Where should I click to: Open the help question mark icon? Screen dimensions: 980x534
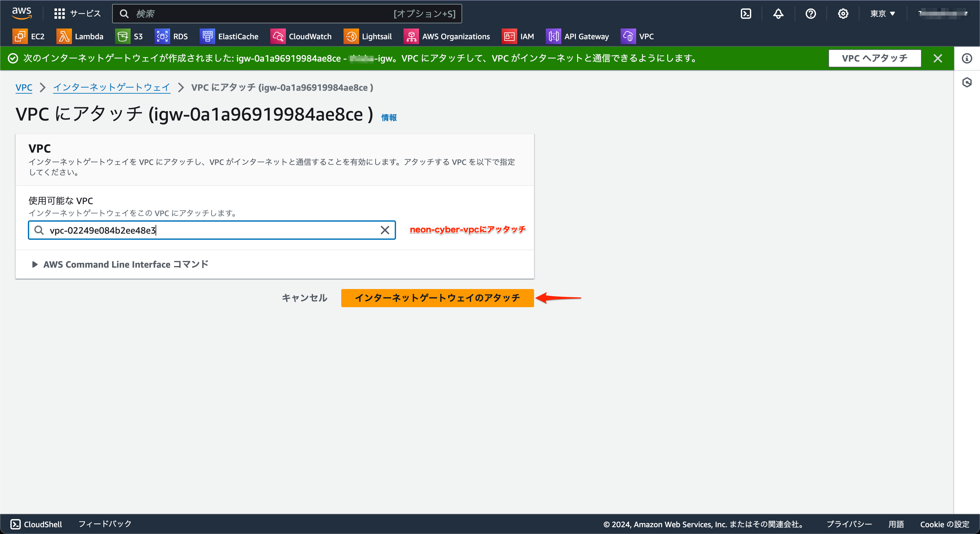(810, 14)
